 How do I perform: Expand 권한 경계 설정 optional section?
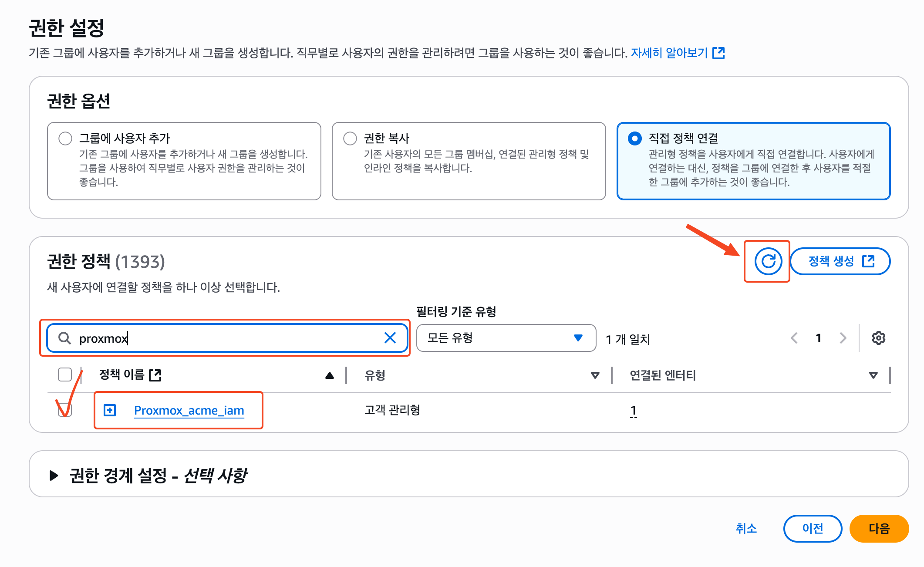[x=54, y=475]
